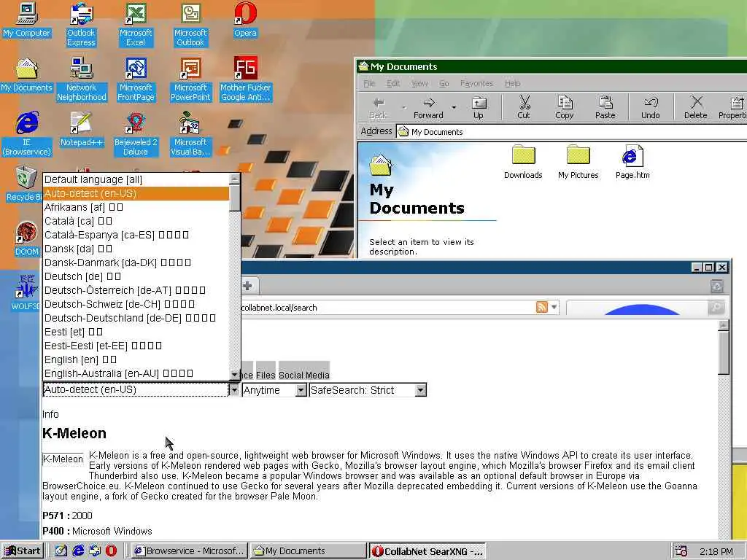Switch to My Documents taskbar button
The width and height of the screenshot is (747, 560).
click(308, 551)
